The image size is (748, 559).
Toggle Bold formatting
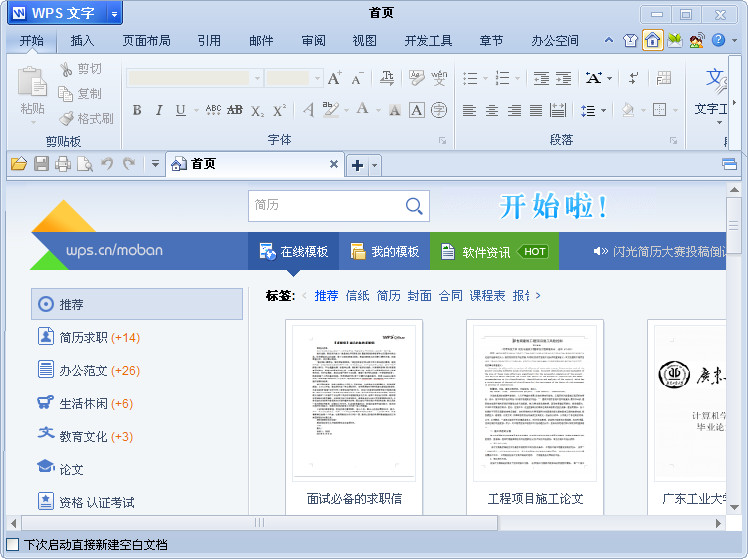pyautogui.click(x=137, y=110)
